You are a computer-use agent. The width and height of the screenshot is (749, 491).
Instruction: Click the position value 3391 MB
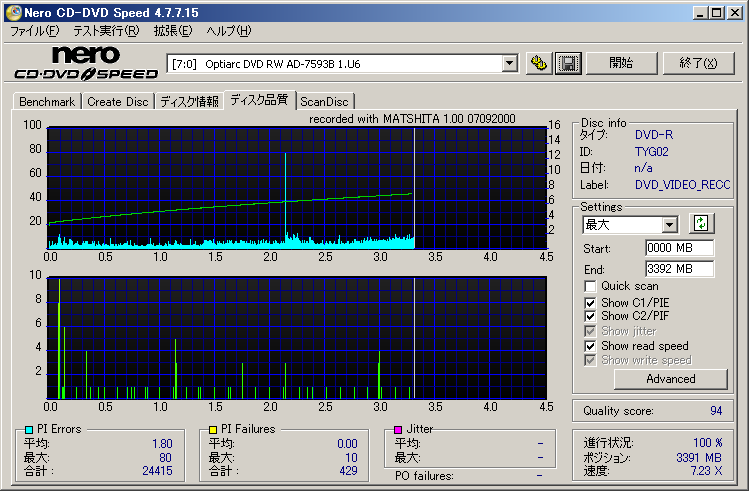click(698, 458)
